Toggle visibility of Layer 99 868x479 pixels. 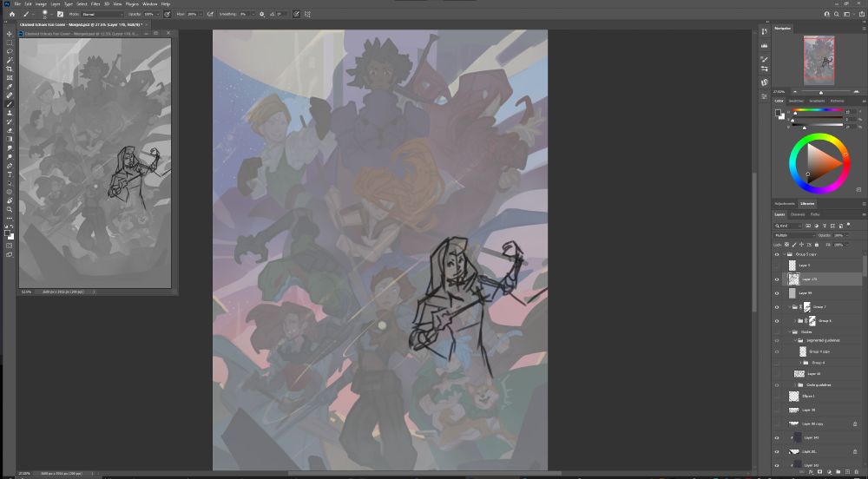pos(777,293)
